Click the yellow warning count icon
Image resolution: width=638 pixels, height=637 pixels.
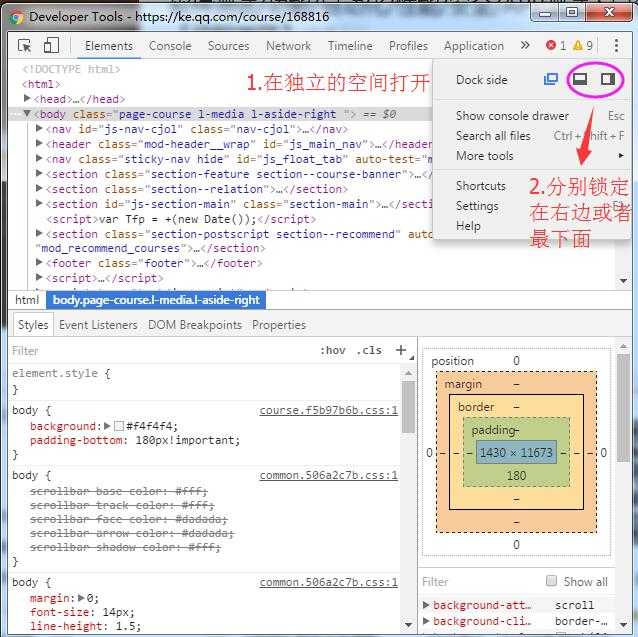coord(578,45)
